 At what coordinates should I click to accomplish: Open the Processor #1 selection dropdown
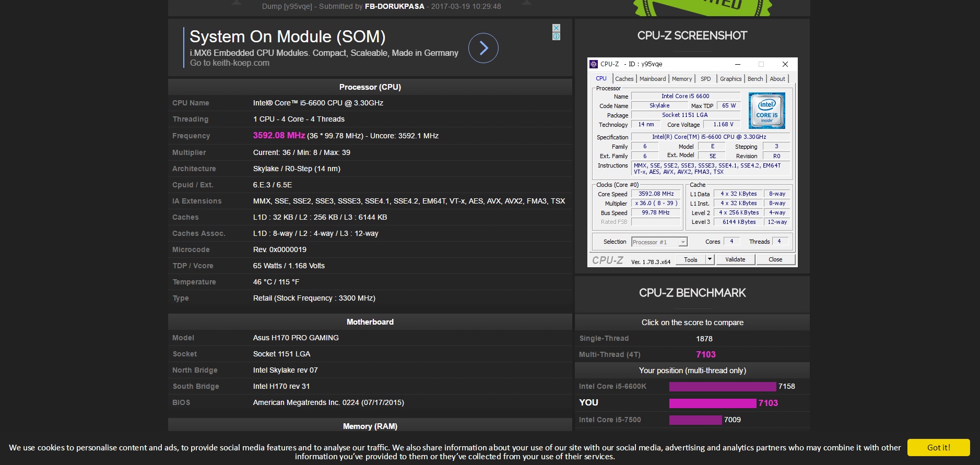pos(659,242)
